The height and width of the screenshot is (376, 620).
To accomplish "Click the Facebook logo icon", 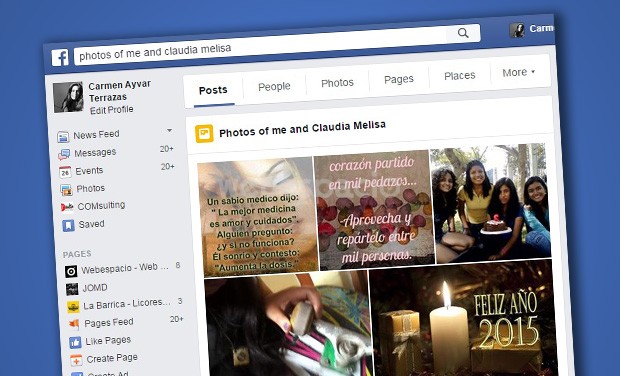I will point(60,58).
